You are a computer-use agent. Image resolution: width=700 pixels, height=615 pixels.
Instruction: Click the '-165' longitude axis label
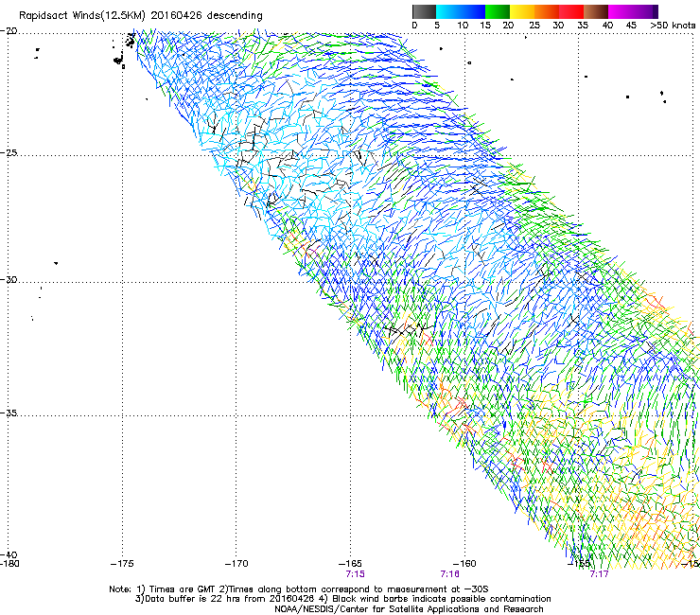coord(350,564)
